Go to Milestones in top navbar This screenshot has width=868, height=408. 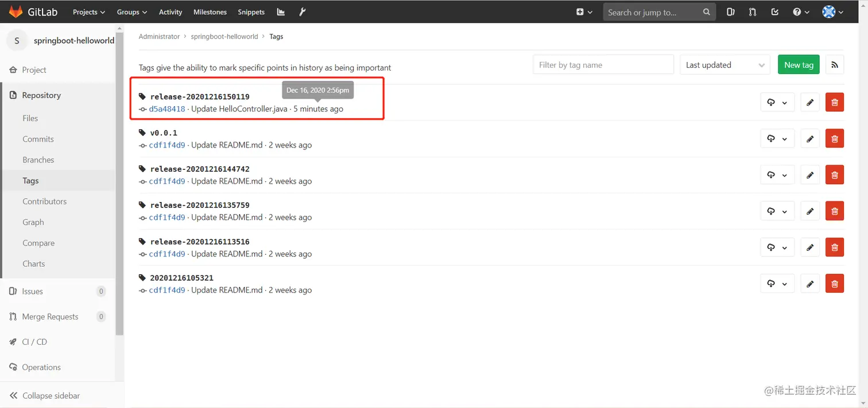(x=210, y=11)
